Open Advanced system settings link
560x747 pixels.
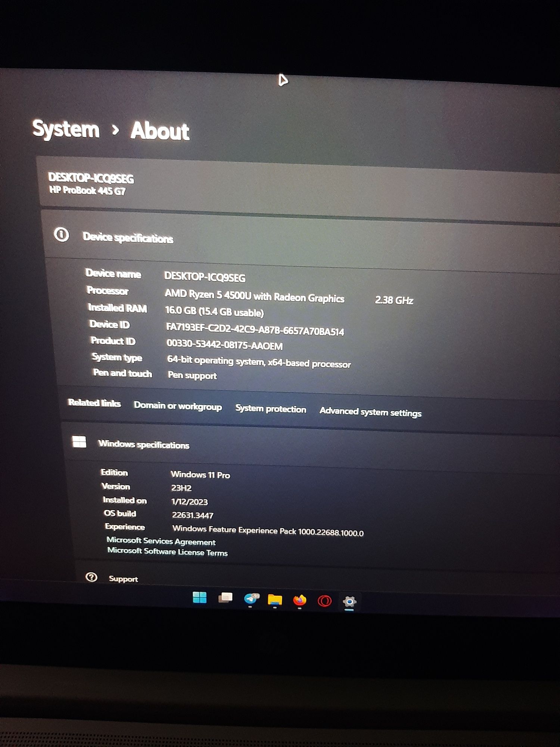(370, 412)
